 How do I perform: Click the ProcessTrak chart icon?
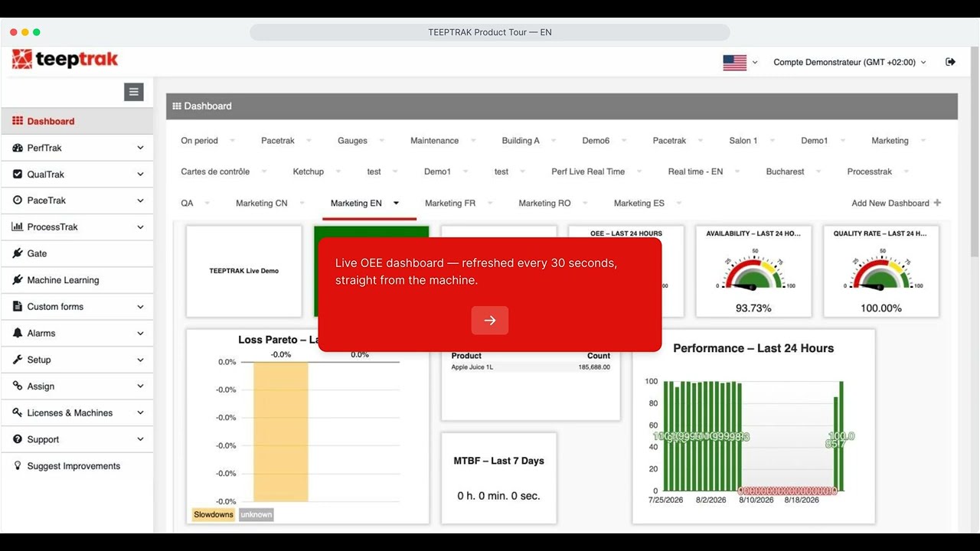[18, 227]
